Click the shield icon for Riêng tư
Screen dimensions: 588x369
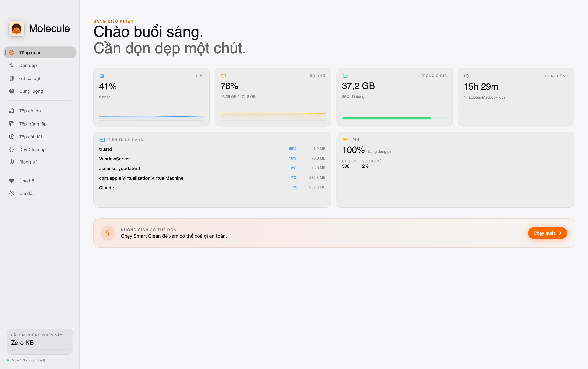12,162
